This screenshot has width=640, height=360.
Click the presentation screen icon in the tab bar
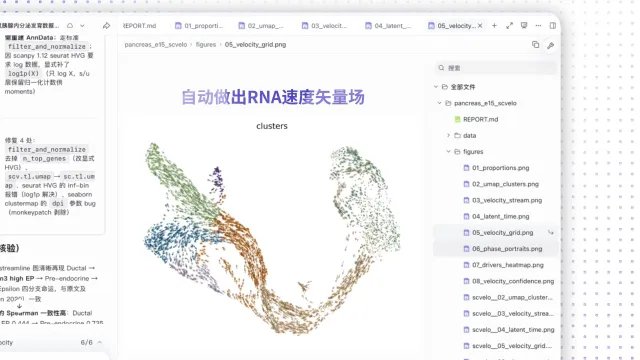pyautogui.click(x=524, y=25)
